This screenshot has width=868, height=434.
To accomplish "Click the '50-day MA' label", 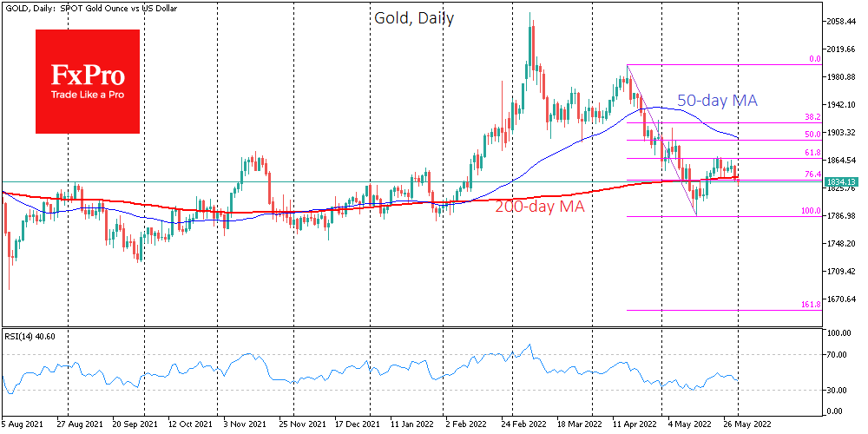I will tap(718, 101).
